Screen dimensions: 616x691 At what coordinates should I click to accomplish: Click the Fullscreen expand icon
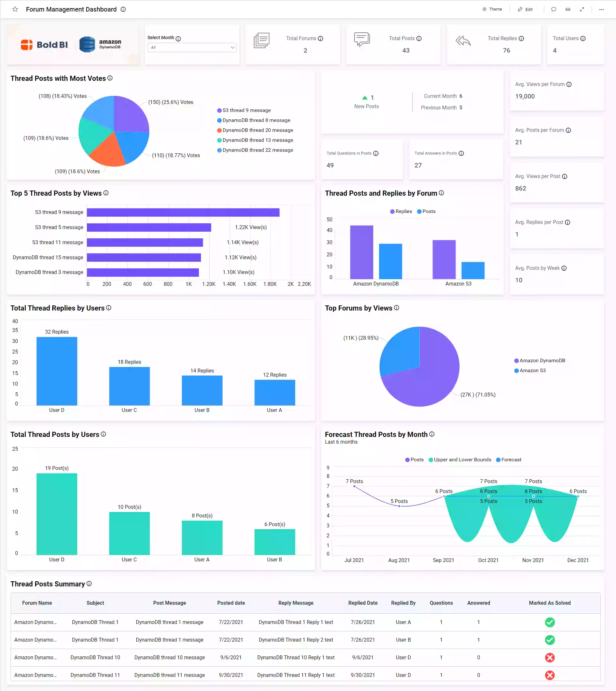[x=583, y=10]
